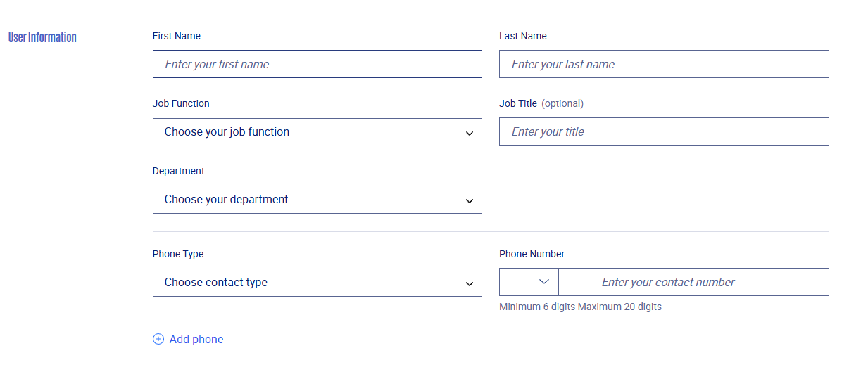Screen dimensions: 868x379
Task: Click the chevron arrow in Job Function field
Action: pos(470,134)
